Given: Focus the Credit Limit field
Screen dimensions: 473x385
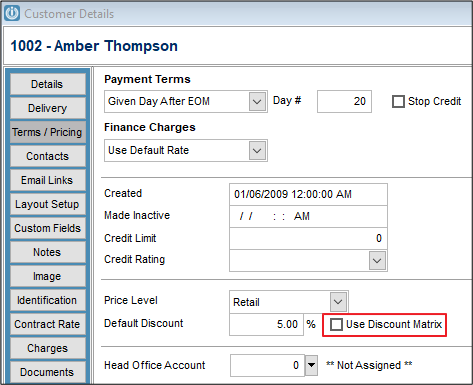Looking at the screenshot, I should (x=308, y=238).
